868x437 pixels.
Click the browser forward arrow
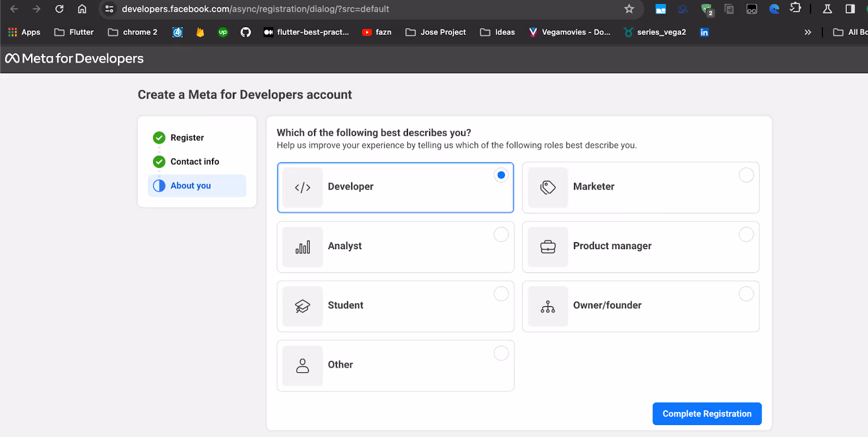point(36,9)
